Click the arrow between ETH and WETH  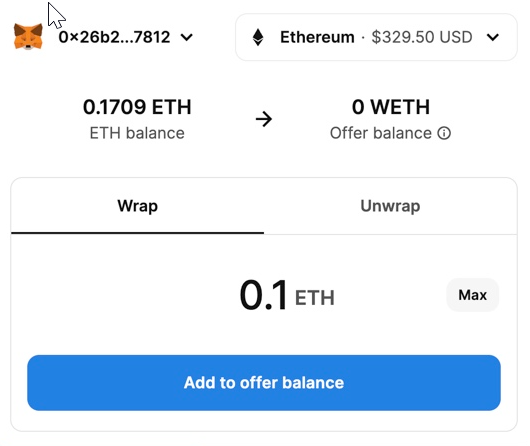[x=264, y=119]
